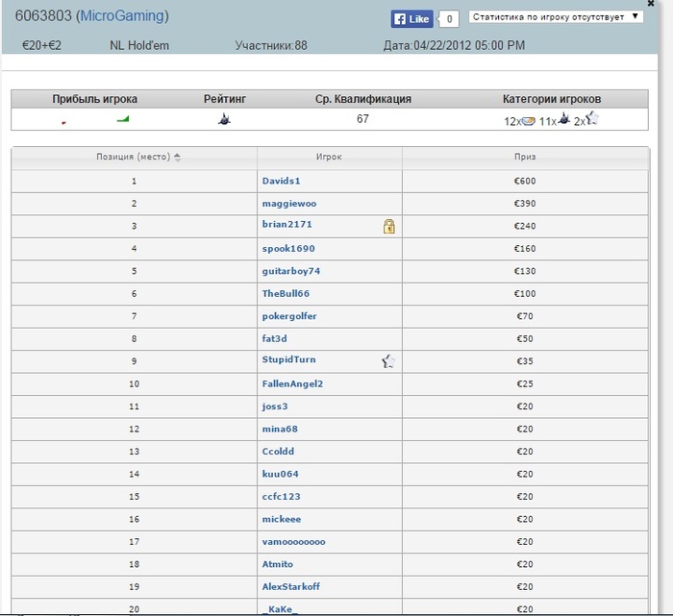This screenshot has height=616, width=673.
Task: Click the €240 prize cell
Action: 525,226
